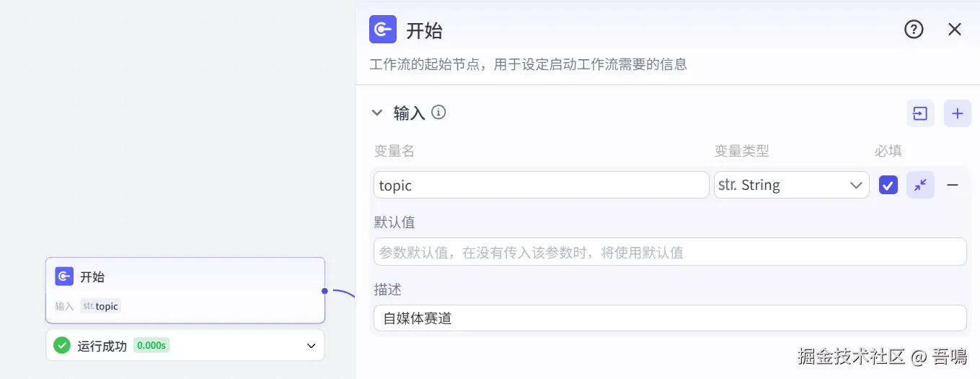The height and width of the screenshot is (379, 980).
Task: Click the 描述 field containing 自媒体赛道
Action: click(x=669, y=318)
